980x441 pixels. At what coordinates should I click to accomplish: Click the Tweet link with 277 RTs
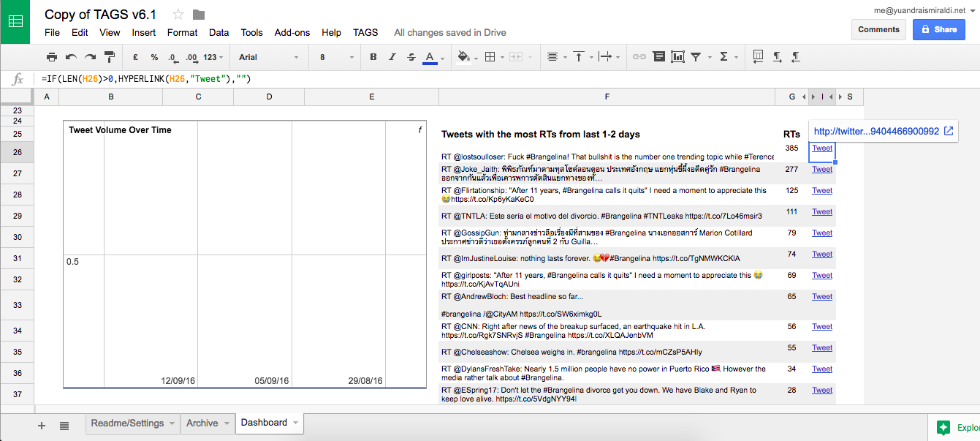822,169
